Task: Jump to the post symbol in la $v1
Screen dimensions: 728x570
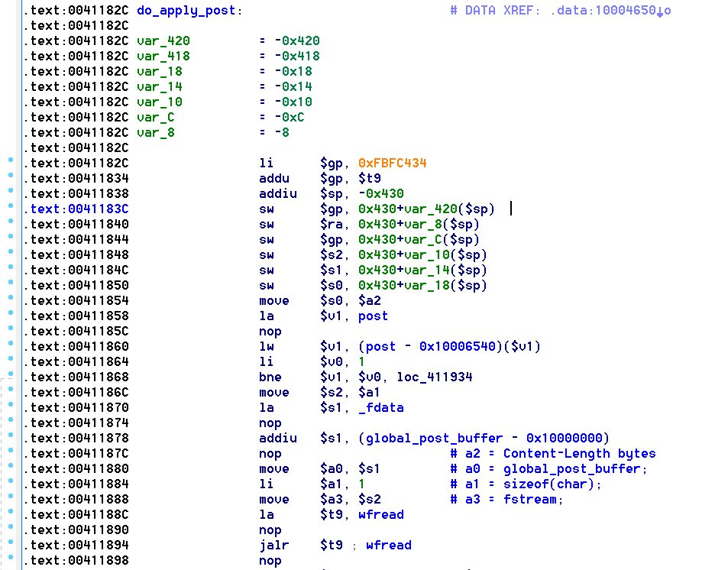Action: [374, 316]
